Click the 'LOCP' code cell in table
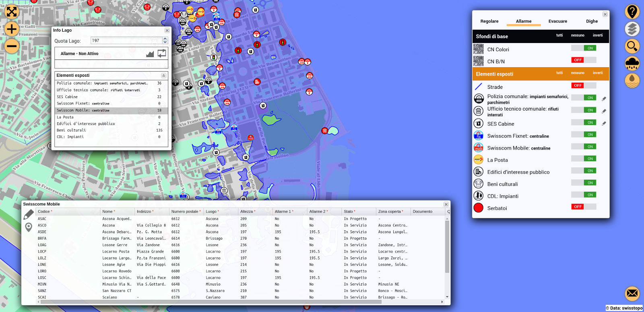 (42, 252)
